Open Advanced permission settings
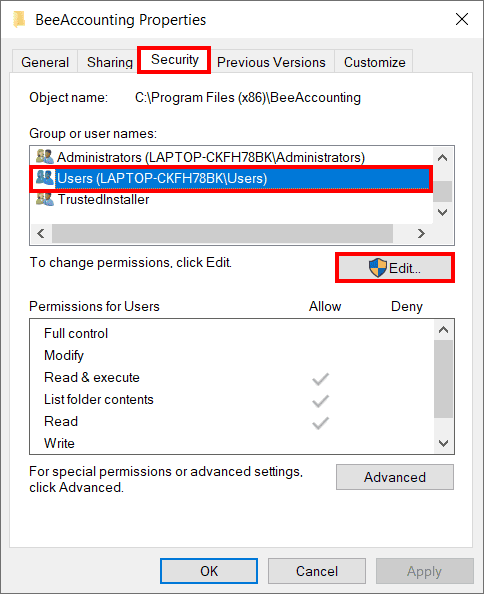Screen dimensions: 484x594 coord(395,477)
